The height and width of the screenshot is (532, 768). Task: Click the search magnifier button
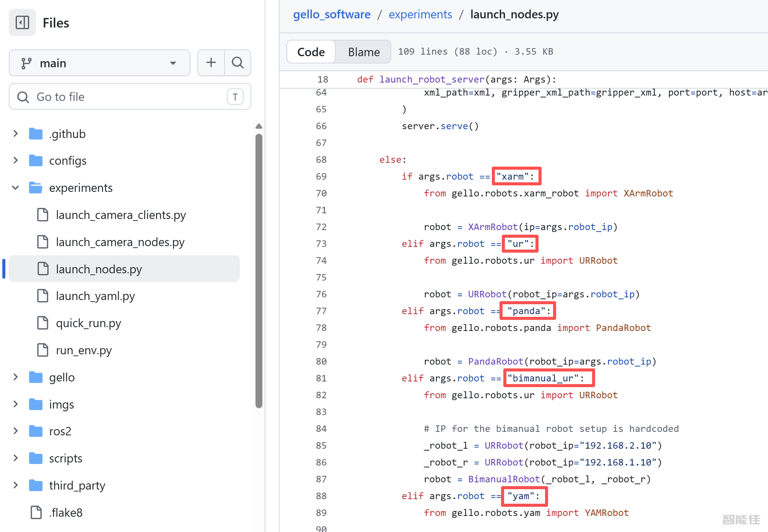[x=238, y=63]
